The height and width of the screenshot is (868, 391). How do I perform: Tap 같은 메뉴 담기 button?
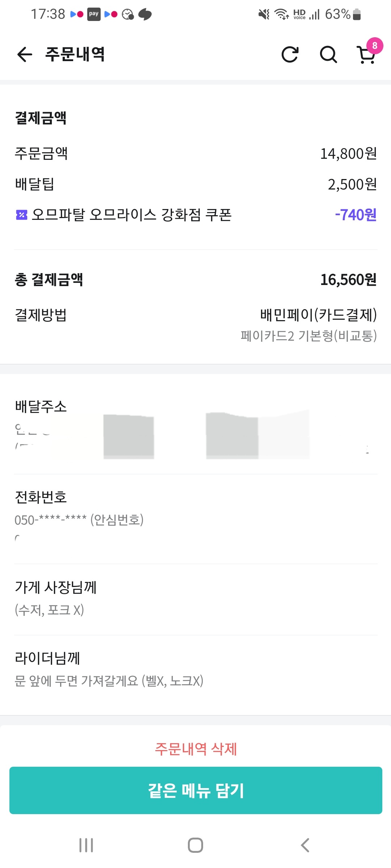pos(196,791)
